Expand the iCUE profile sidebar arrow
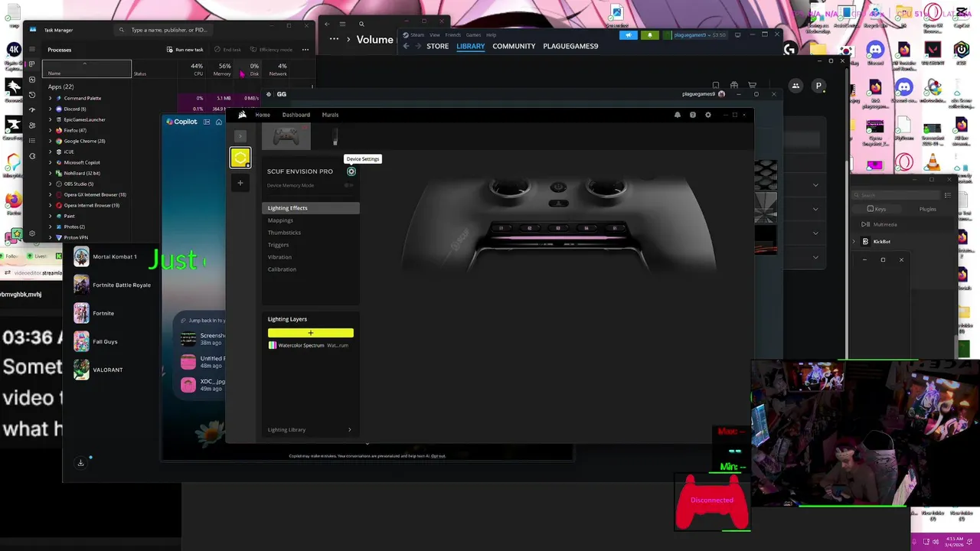The image size is (980, 551). pos(240,136)
